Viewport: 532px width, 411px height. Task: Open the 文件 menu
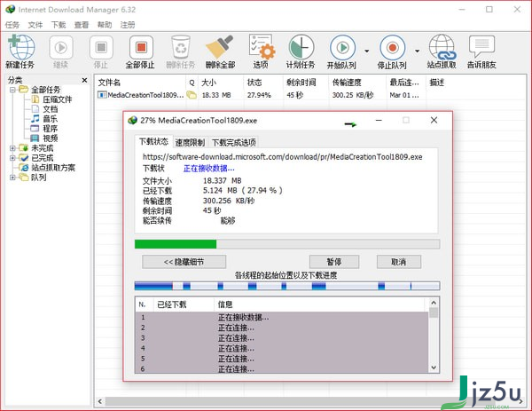click(35, 25)
